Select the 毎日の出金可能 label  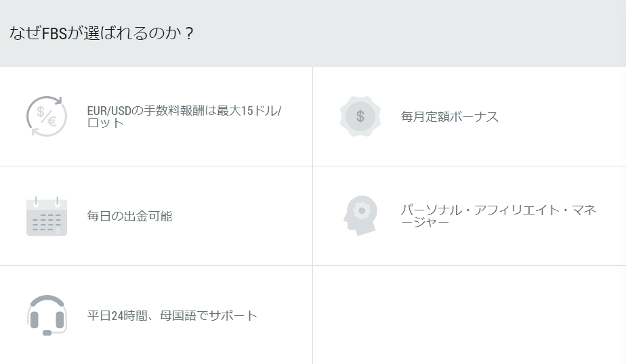[x=130, y=216]
